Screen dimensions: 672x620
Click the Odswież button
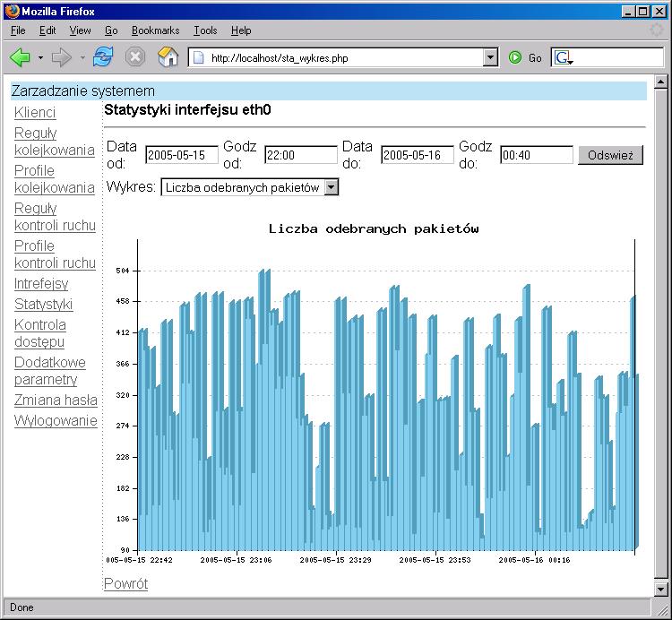pyautogui.click(x=610, y=155)
